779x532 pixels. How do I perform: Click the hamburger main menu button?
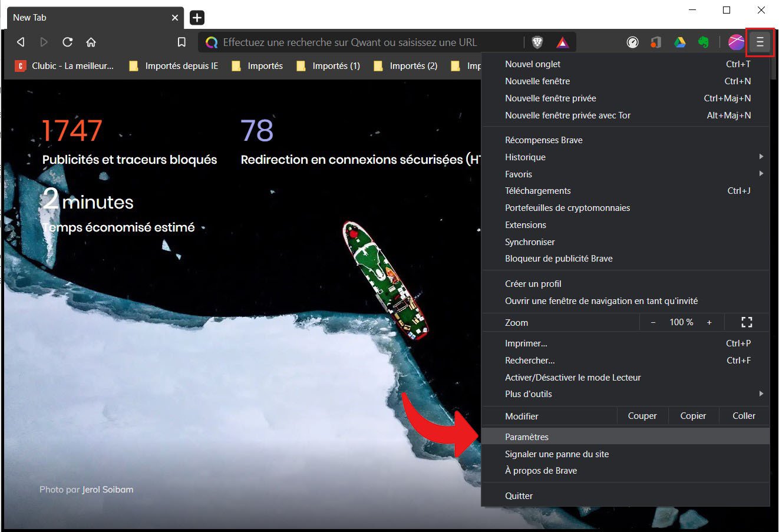(x=760, y=42)
